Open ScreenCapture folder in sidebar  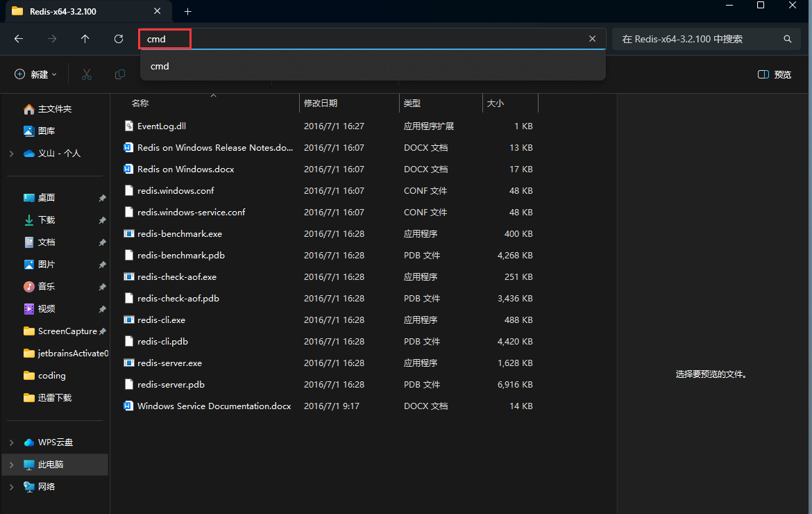[67, 331]
